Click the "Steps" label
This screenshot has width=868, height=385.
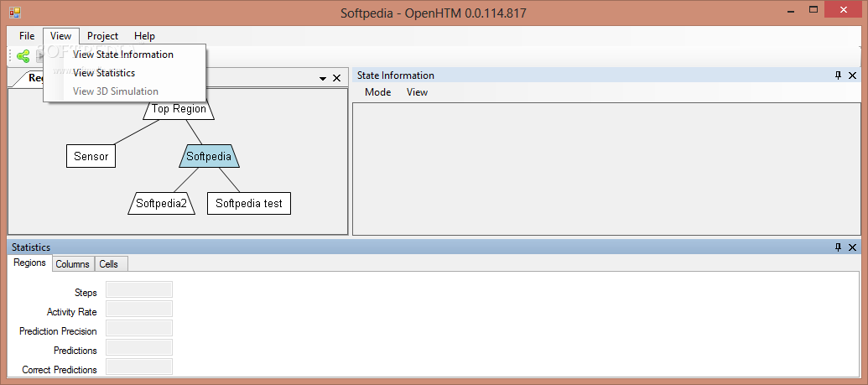click(86, 293)
